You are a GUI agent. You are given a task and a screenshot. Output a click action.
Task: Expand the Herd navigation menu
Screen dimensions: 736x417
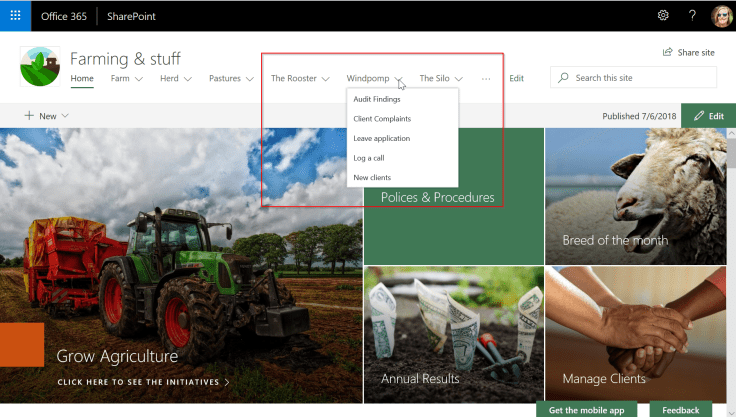[x=187, y=78]
